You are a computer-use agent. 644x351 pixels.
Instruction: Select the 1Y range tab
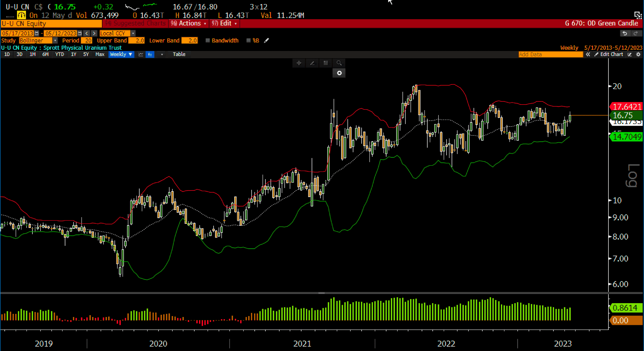tap(74, 54)
